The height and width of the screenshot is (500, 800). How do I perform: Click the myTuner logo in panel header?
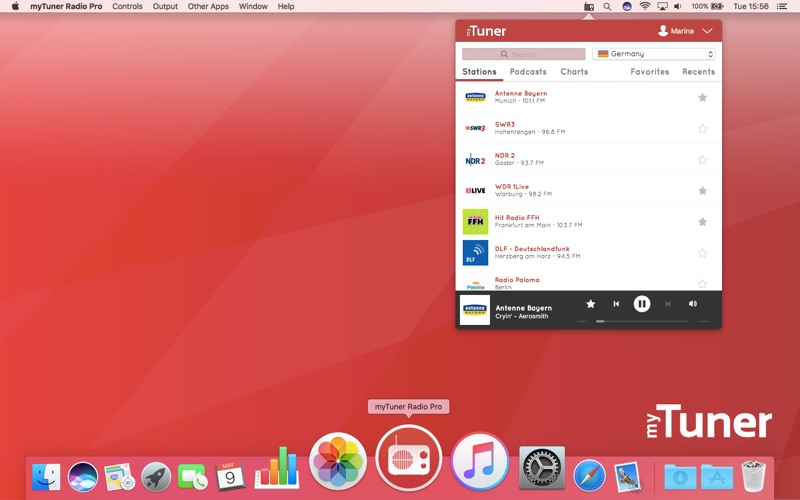[486, 31]
